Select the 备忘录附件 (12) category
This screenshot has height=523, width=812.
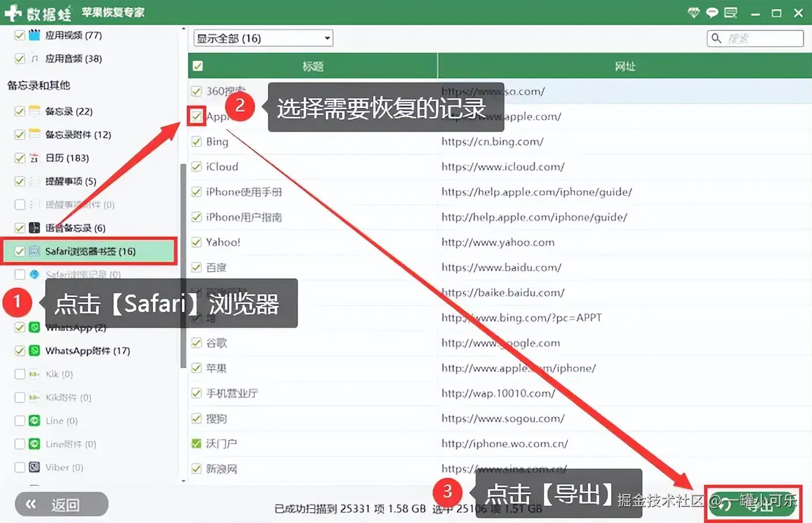tap(78, 134)
